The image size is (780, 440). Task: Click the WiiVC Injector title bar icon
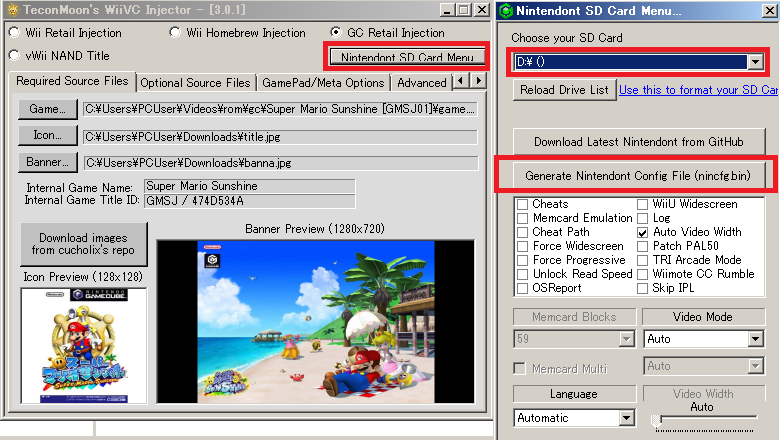[13, 10]
